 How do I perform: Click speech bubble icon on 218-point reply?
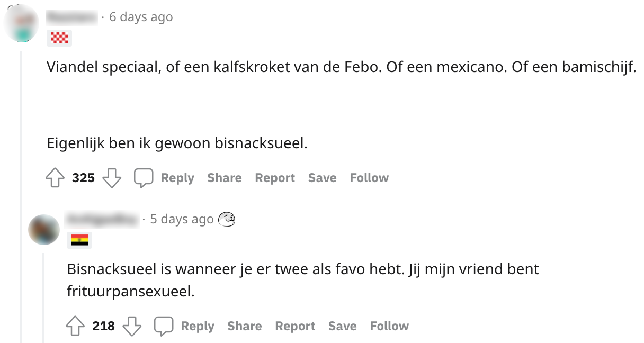click(163, 326)
